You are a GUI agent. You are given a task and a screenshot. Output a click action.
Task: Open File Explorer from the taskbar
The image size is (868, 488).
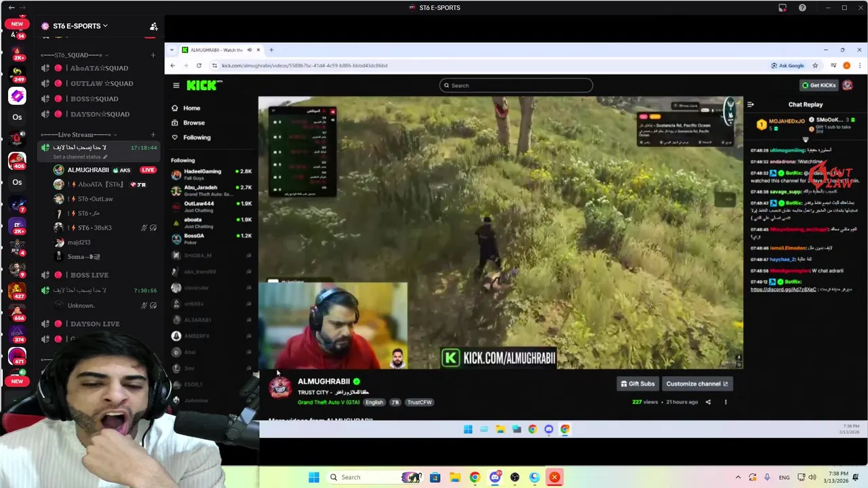pyautogui.click(x=455, y=477)
